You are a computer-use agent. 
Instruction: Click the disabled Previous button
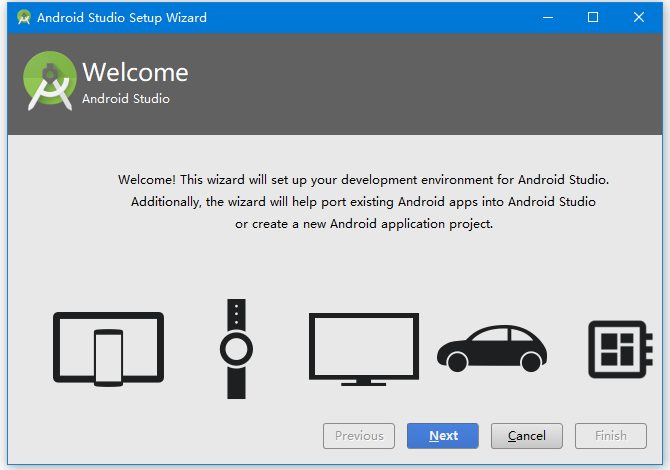(359, 436)
